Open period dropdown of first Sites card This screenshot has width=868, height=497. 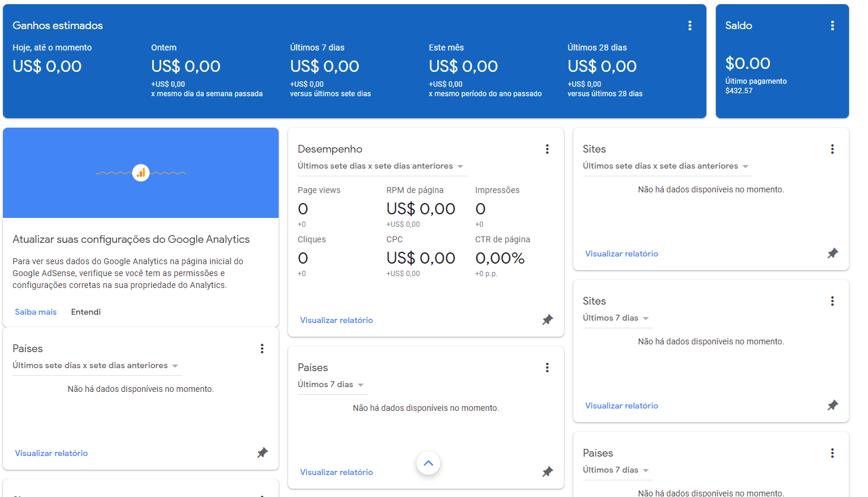[x=667, y=166]
